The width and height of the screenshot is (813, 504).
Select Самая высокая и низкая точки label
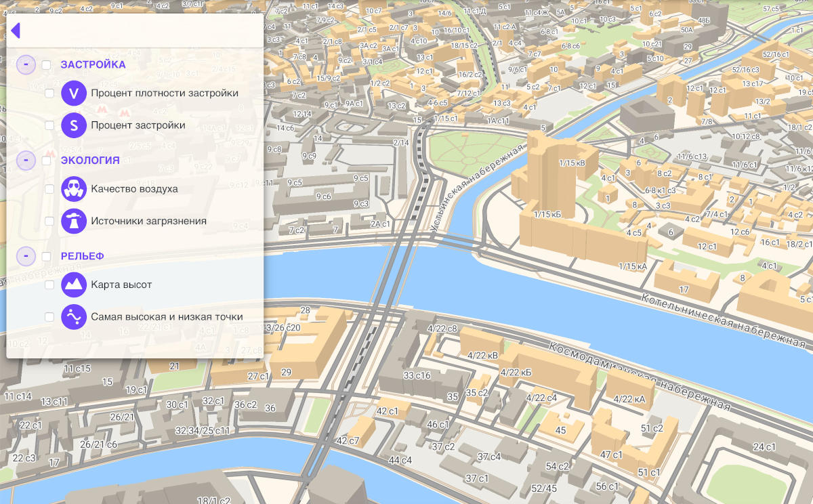pos(167,316)
